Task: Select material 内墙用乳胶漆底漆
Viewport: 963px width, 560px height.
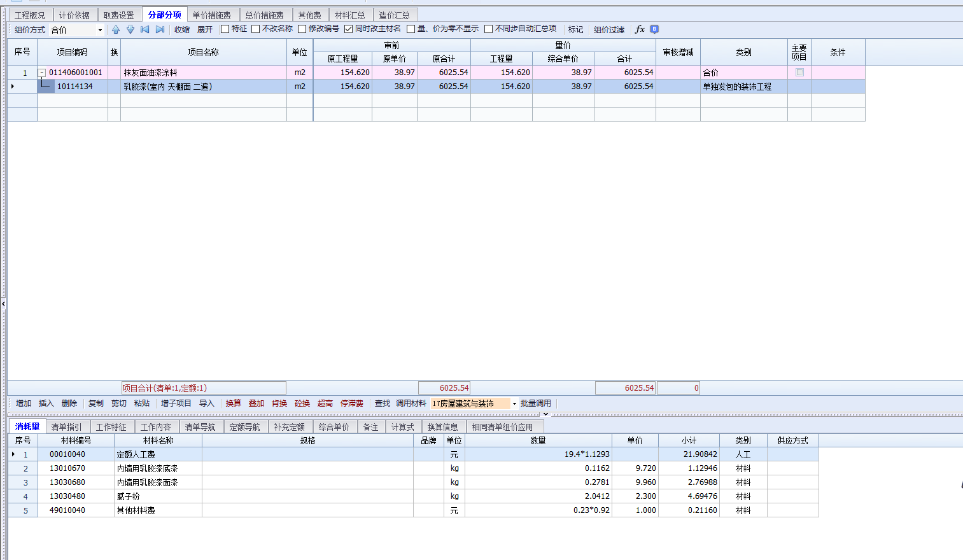Action: click(147, 468)
